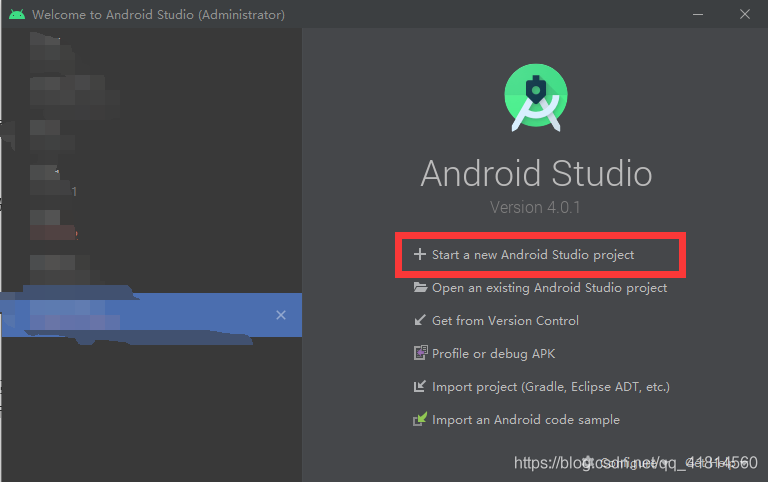Start a new Android Studio project
768x482 pixels.
(532, 255)
